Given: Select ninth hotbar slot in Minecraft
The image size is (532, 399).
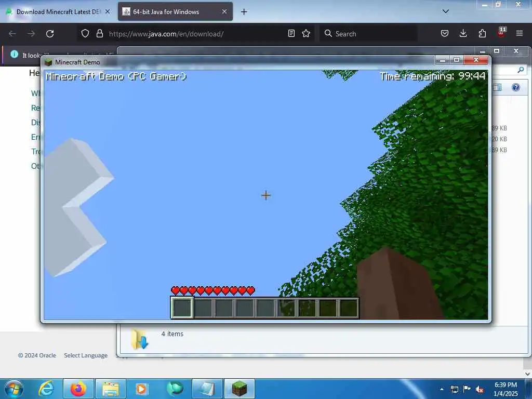Looking at the screenshot, I should coord(349,308).
